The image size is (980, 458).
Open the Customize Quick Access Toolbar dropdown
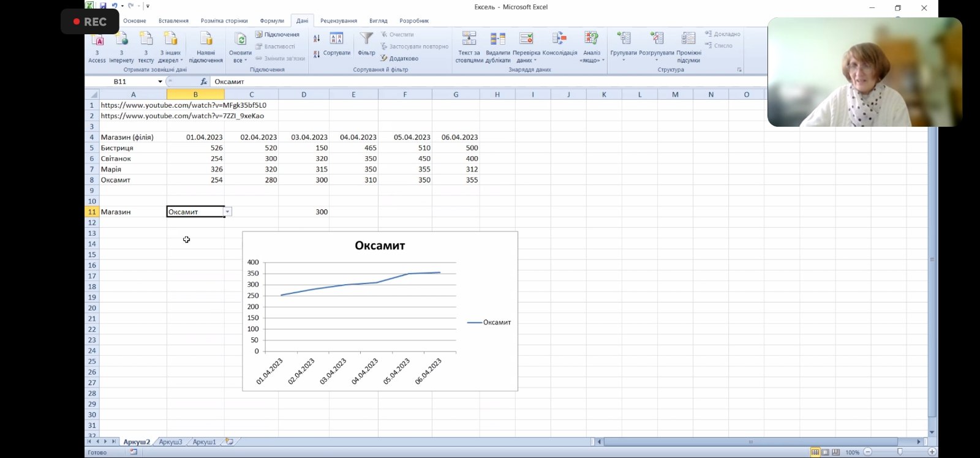tap(148, 6)
